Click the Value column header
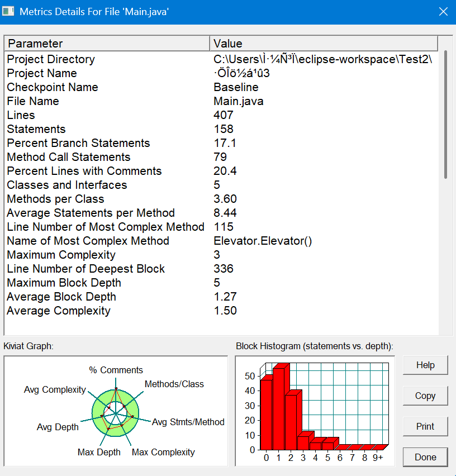Screen dimensions: 456x476 tap(324, 44)
